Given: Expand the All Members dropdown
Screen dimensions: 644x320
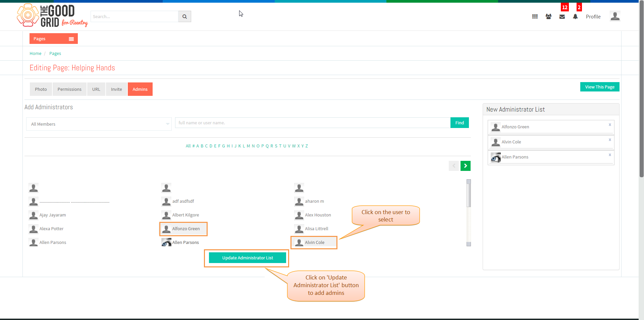Looking at the screenshot, I should tap(99, 124).
